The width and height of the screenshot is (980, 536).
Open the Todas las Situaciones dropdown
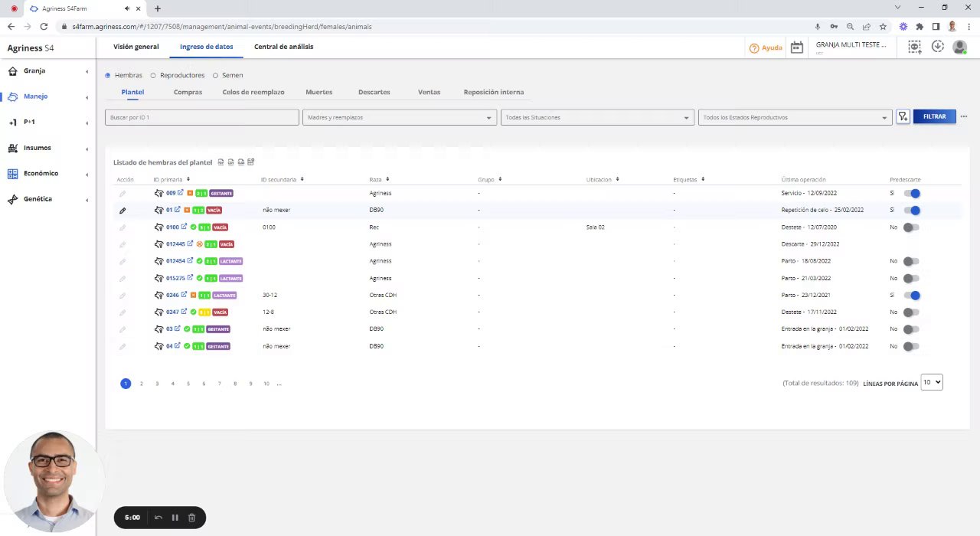[x=597, y=117]
